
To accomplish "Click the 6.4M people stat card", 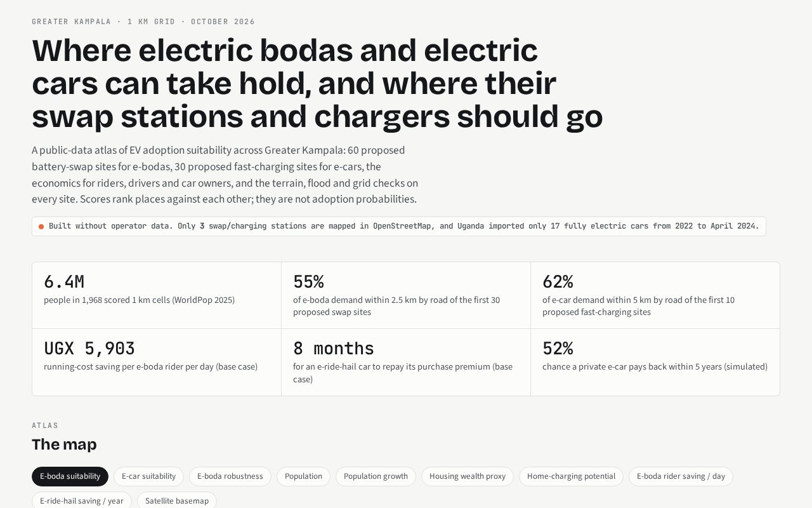I will pyautogui.click(x=157, y=295).
